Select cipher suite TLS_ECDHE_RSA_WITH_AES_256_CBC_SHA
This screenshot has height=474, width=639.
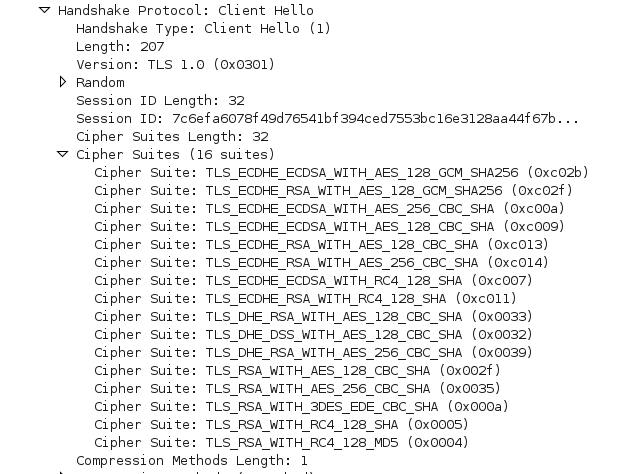point(321,262)
